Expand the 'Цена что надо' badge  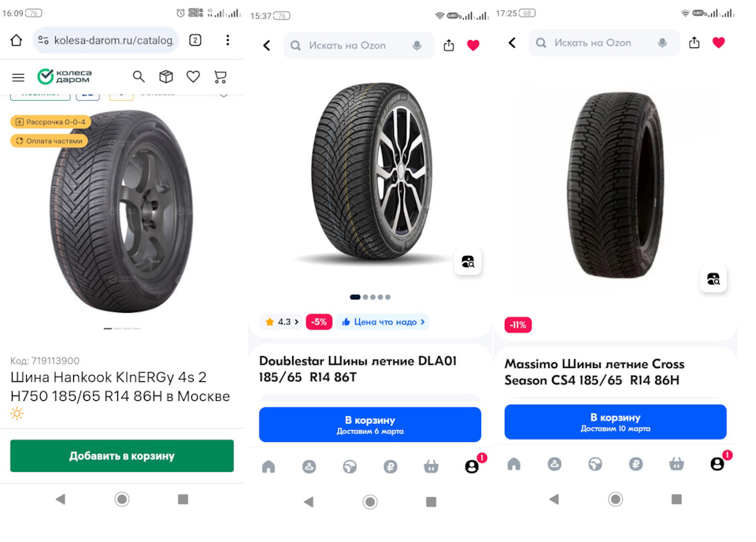coord(383,321)
